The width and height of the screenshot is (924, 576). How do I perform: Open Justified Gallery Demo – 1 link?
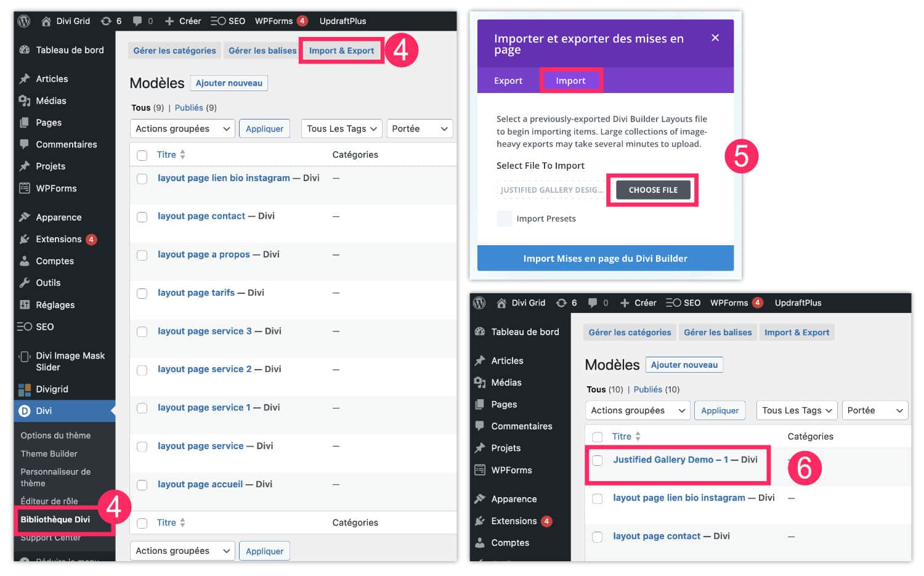(x=671, y=460)
